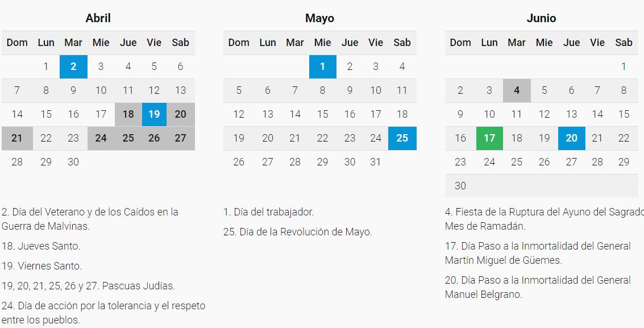Screen dimensions: 644x328
Task: Click the highlighted May 1 date
Action: tap(322, 67)
